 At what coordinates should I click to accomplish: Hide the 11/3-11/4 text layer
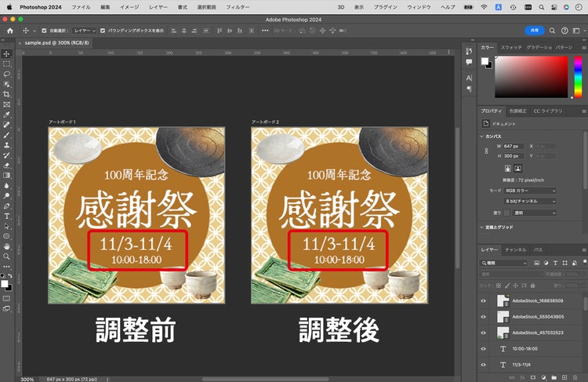pos(484,365)
